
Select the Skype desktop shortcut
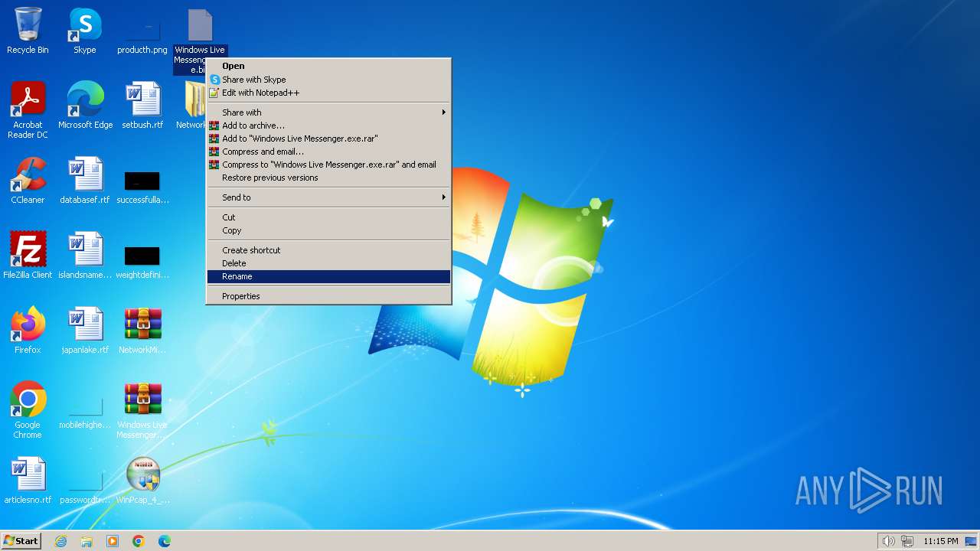(85, 31)
